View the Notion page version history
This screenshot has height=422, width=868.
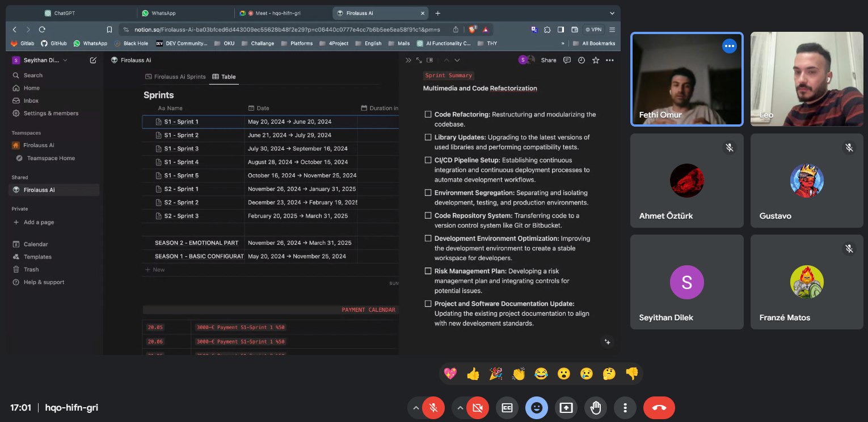[581, 60]
